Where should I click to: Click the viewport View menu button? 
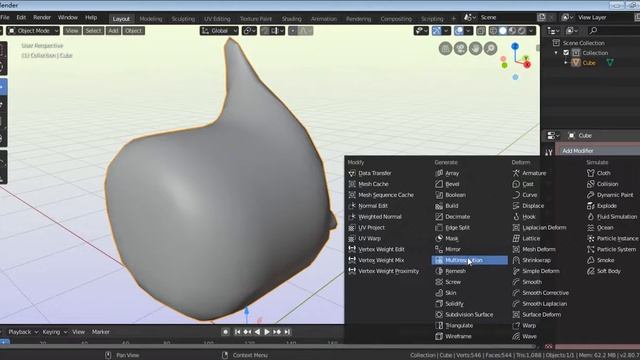click(x=72, y=31)
